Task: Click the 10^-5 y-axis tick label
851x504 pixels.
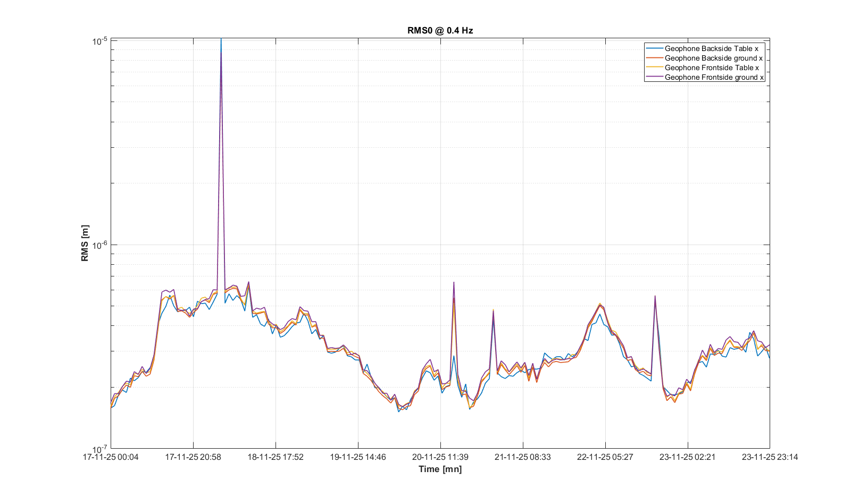Action: click(99, 41)
